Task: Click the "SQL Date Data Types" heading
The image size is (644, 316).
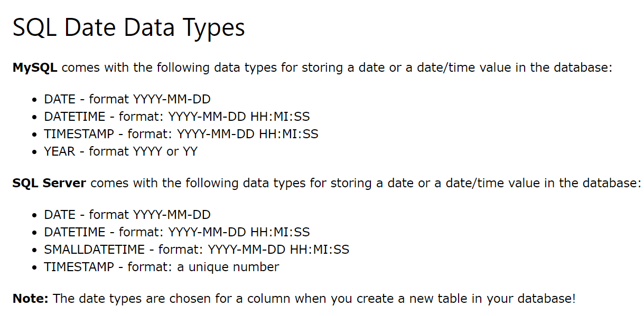Action: [x=128, y=27]
